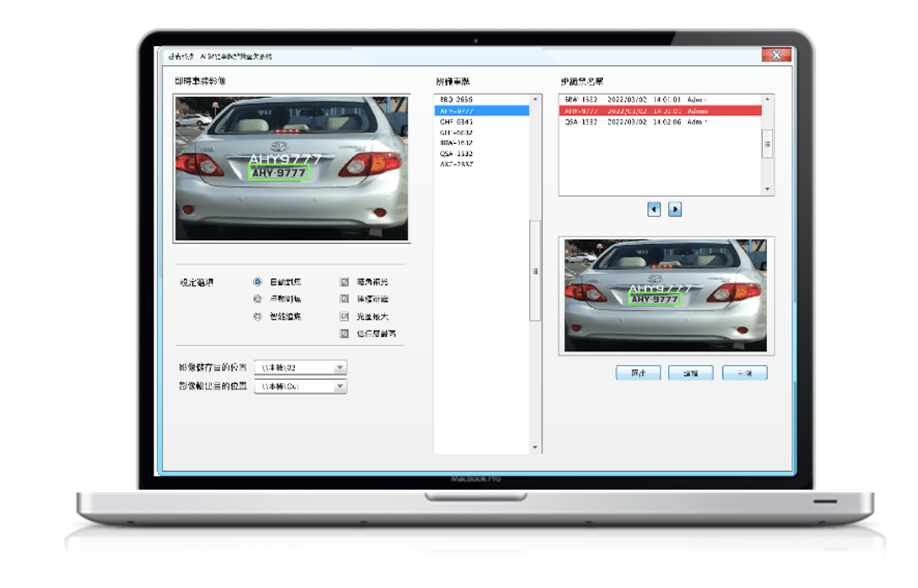Click the up arrow of the record log scrollbar
This screenshot has width=918, height=588.
pyautogui.click(x=767, y=100)
